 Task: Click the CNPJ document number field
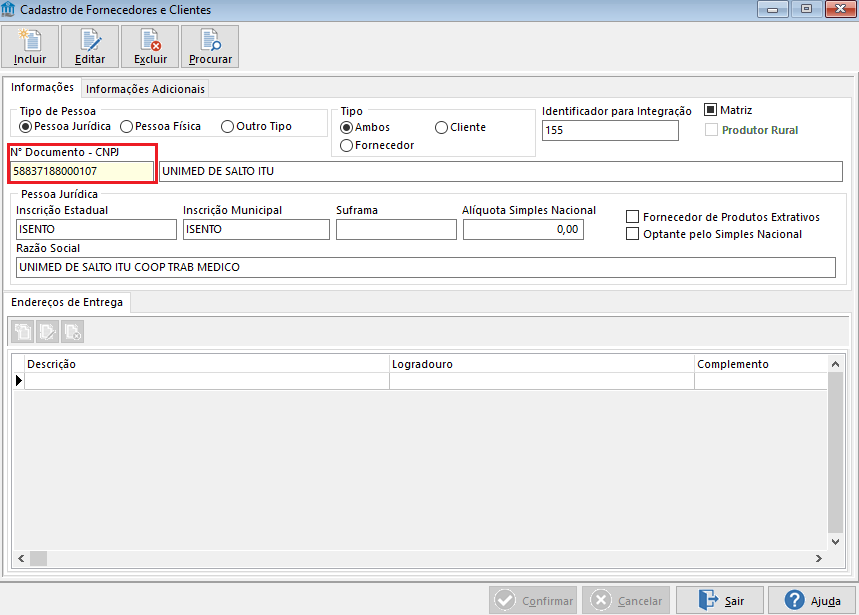tap(82, 171)
